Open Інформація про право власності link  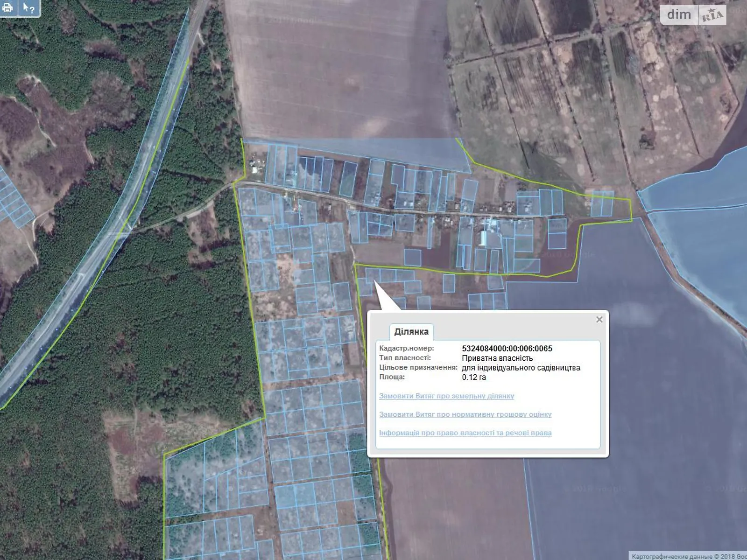465,433
